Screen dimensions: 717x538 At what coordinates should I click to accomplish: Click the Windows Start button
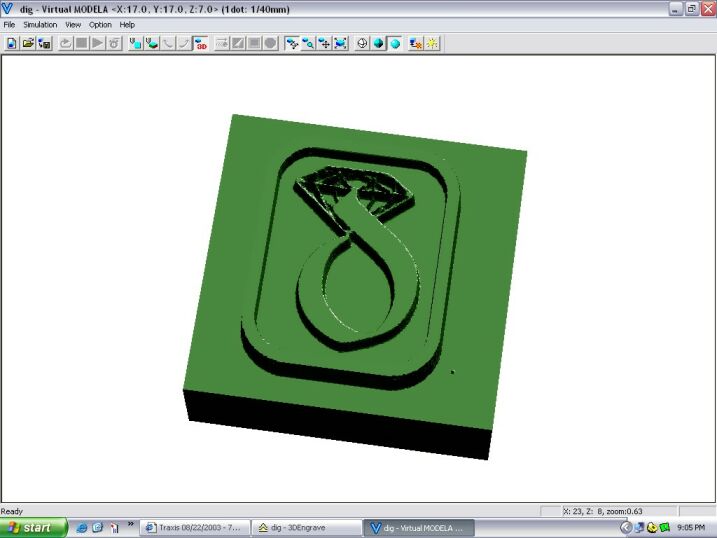[x=34, y=527]
